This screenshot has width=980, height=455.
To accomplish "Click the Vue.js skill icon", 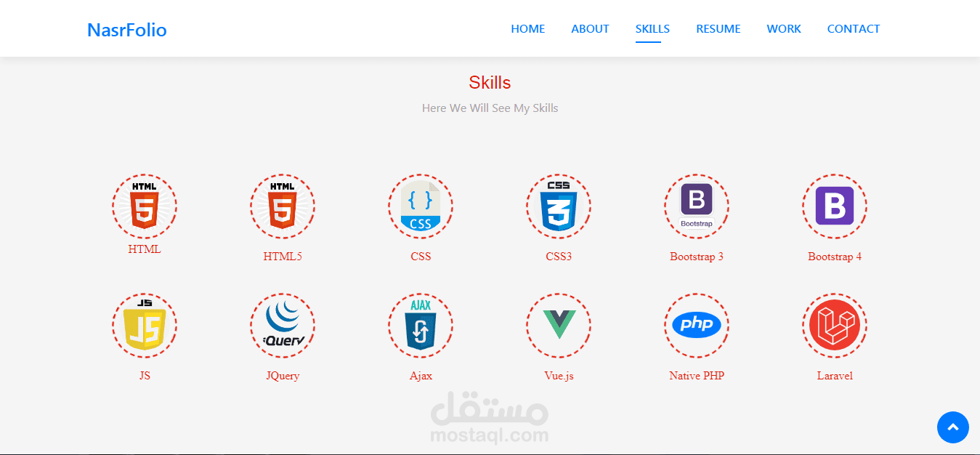I will click(558, 325).
